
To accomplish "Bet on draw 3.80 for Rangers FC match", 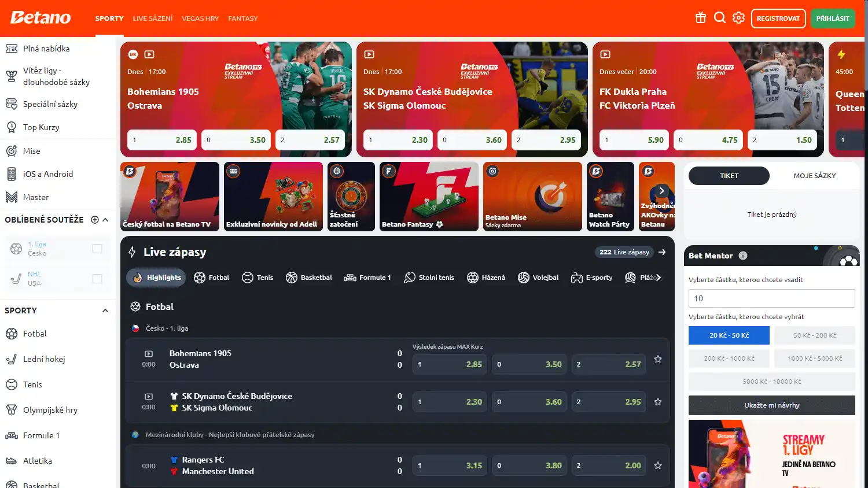I will click(529, 465).
